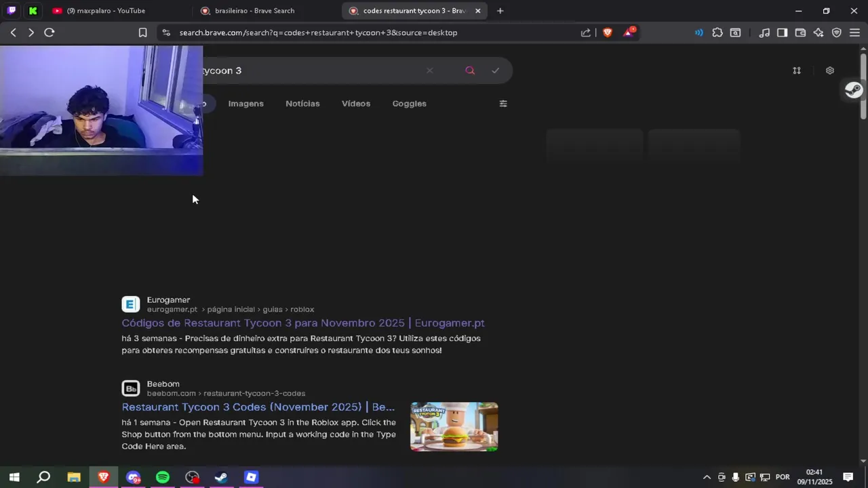Viewport: 868px width, 488px height.
Task: Select the pinned Kick tab
Action: (x=33, y=11)
